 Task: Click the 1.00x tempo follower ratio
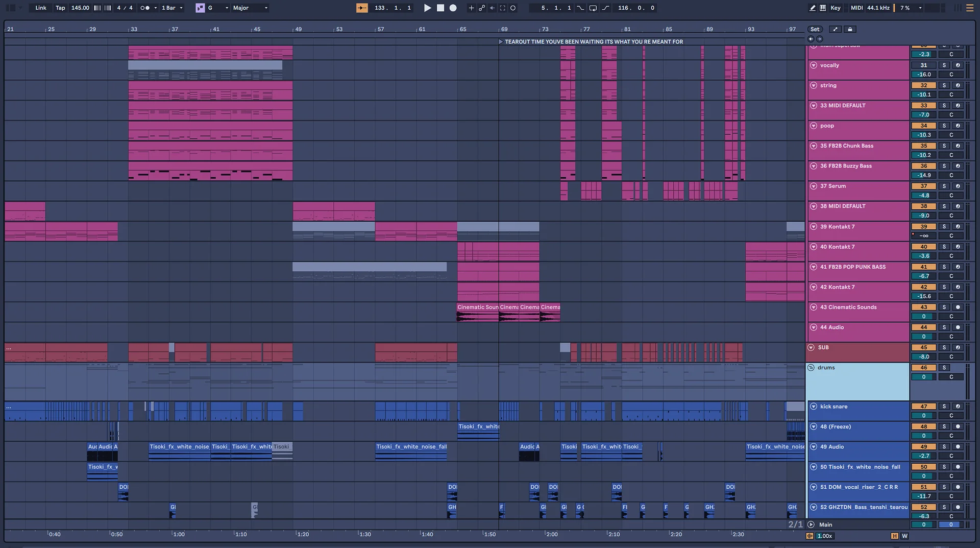coord(825,536)
